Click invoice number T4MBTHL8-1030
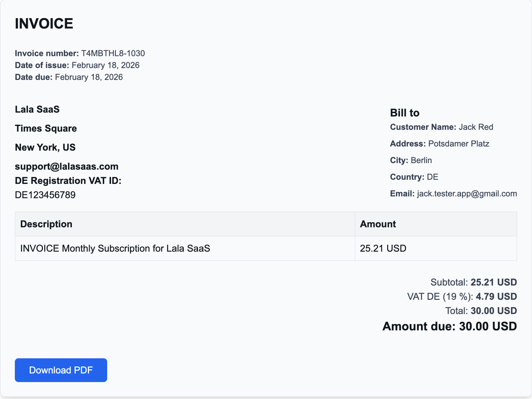This screenshot has width=532, height=399. [113, 53]
